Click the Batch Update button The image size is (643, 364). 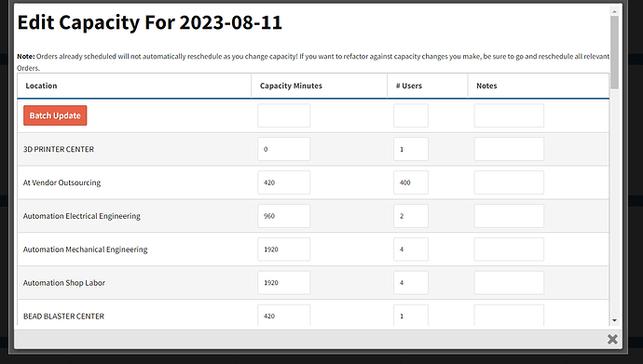(x=55, y=115)
